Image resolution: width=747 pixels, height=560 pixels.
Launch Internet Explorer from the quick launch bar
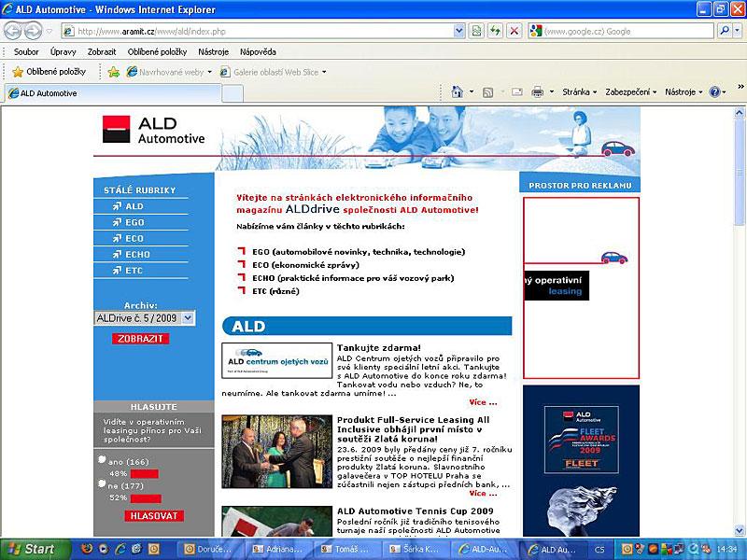[120, 549]
